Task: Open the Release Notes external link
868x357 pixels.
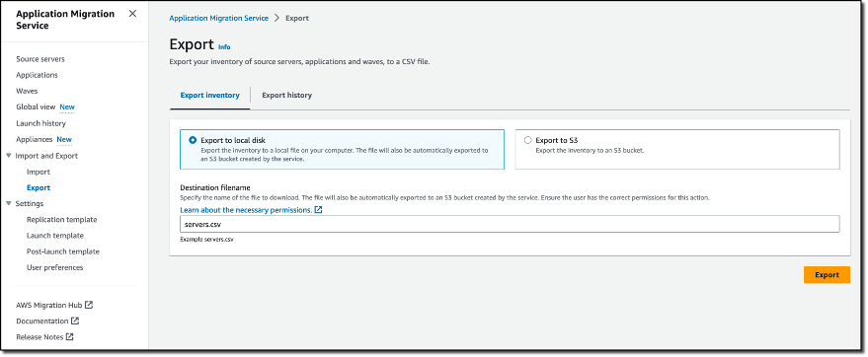Action: tap(44, 336)
